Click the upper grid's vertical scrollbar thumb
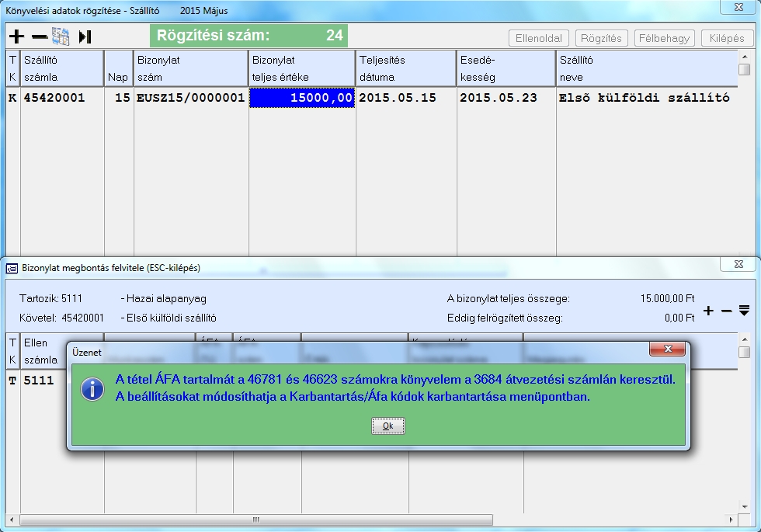 [x=744, y=69]
